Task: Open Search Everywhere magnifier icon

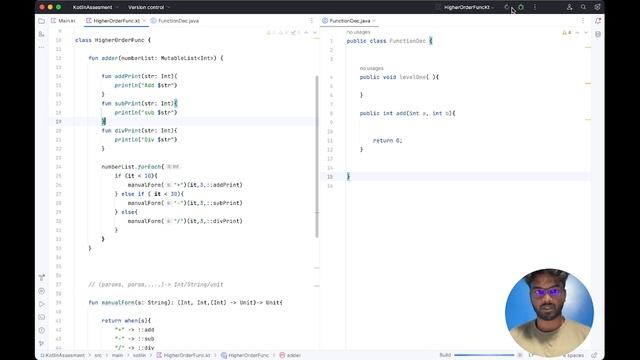Action: click(583, 7)
